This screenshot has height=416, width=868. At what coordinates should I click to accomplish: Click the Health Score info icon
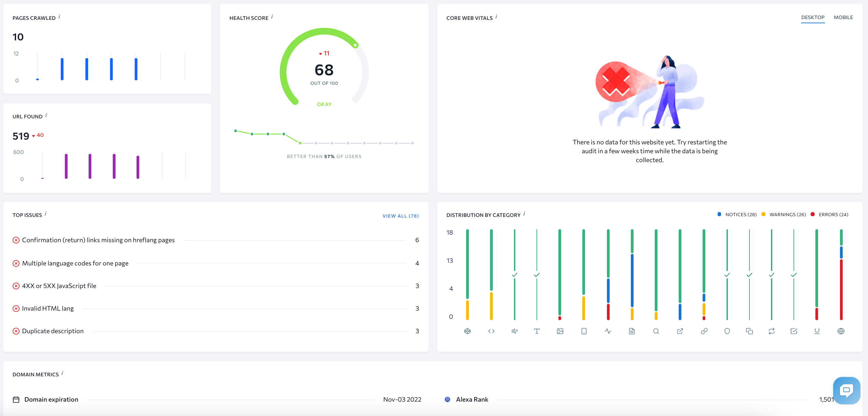(x=272, y=17)
